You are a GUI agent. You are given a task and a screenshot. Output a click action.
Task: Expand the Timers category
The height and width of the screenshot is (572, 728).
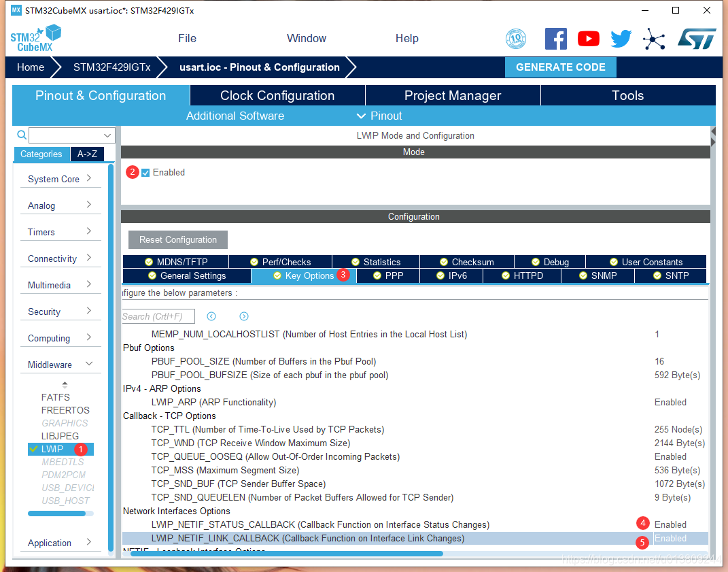click(x=60, y=232)
